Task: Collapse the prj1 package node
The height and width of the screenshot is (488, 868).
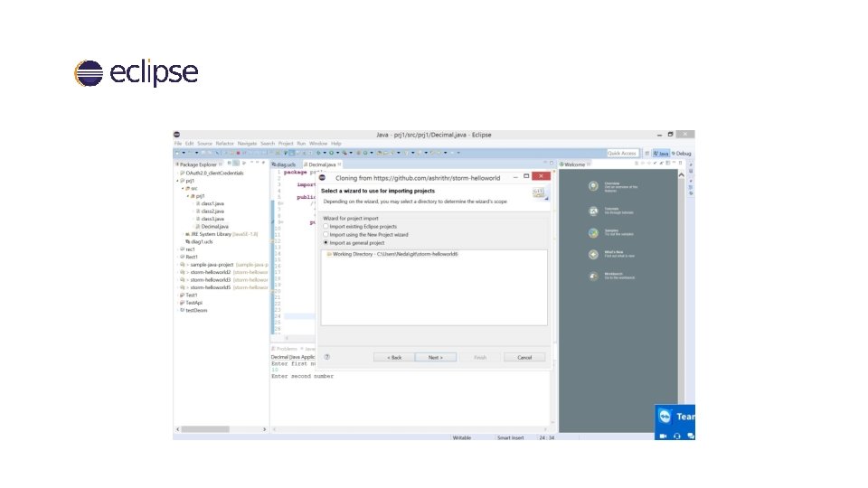Action: point(188,196)
